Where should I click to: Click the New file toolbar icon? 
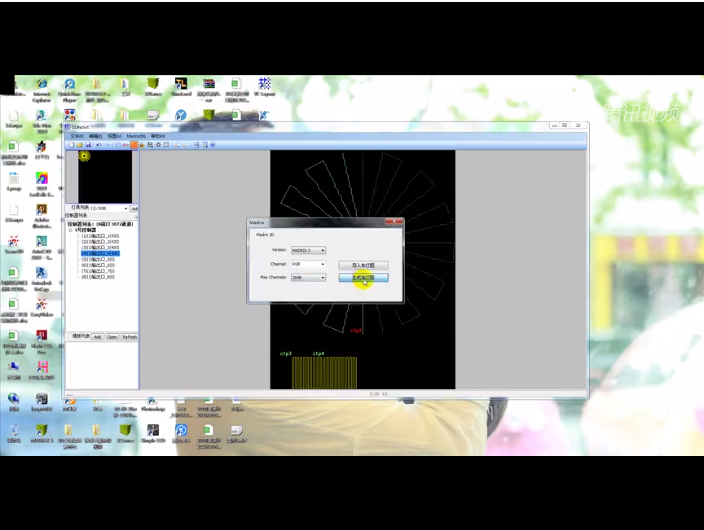click(73, 145)
